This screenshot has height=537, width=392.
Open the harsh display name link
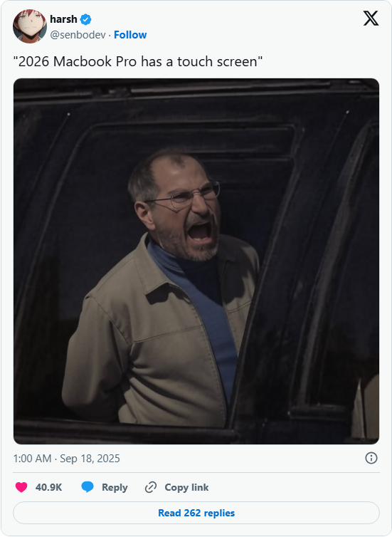[x=63, y=19]
